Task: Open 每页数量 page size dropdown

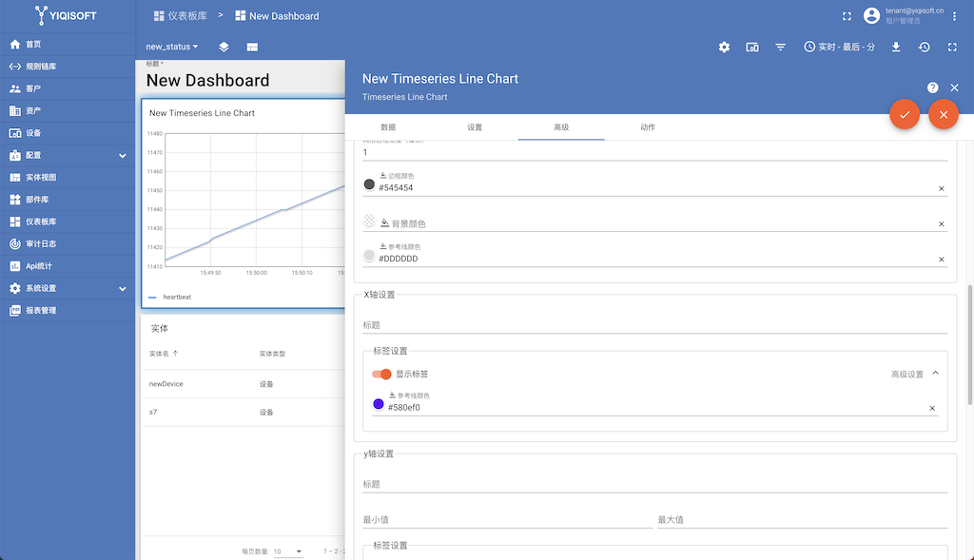Action: point(288,551)
